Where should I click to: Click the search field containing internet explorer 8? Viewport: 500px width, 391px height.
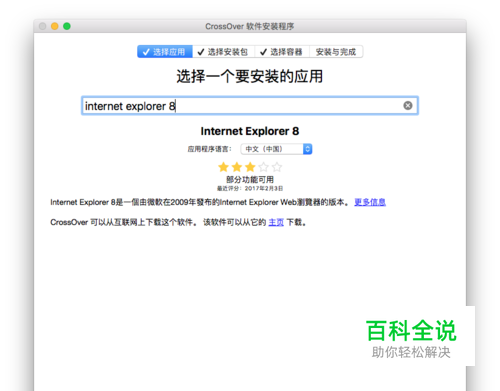[x=250, y=106]
